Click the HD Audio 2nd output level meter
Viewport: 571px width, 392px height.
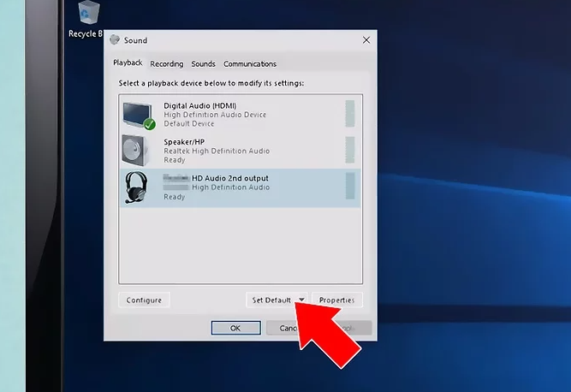point(349,186)
